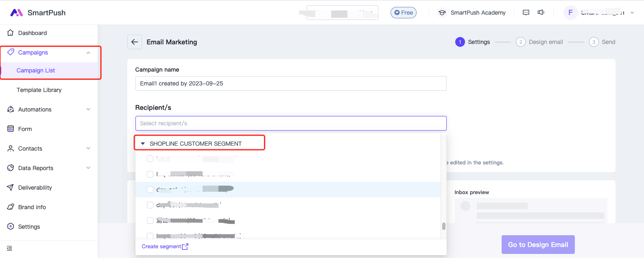This screenshot has width=644, height=258.
Task: Click the Contacts person icon
Action: tap(11, 149)
